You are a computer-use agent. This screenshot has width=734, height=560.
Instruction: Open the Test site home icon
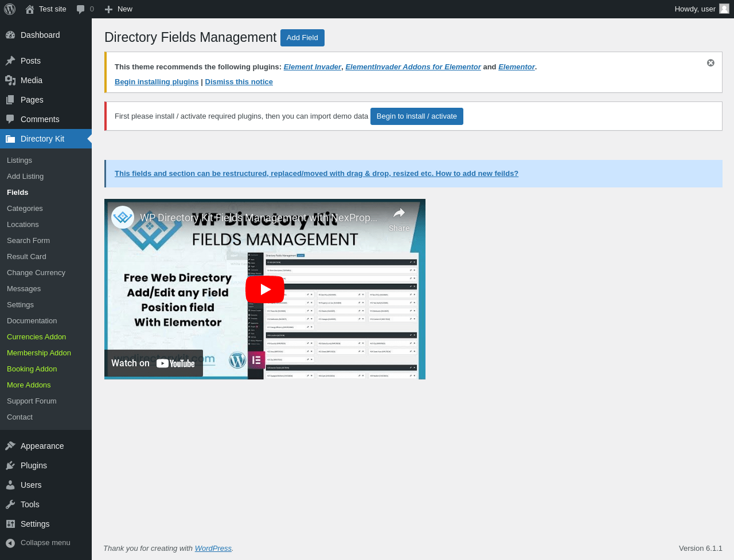tap(30, 9)
